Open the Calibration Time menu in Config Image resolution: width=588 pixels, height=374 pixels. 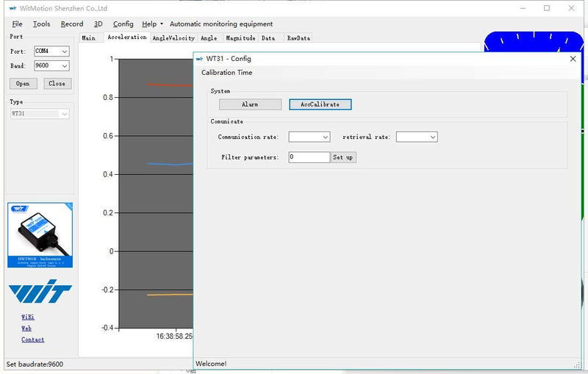(x=226, y=73)
